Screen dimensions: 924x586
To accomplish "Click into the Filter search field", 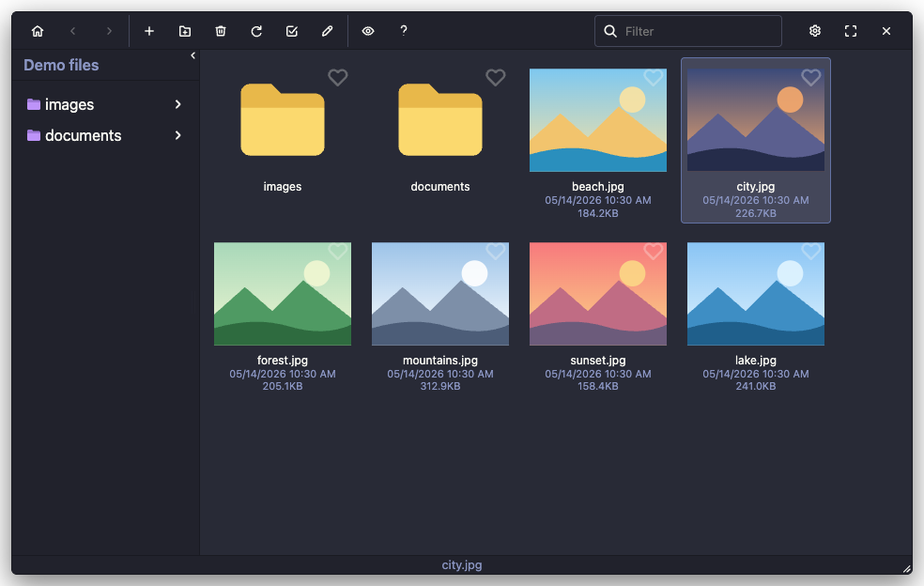I will 688,31.
